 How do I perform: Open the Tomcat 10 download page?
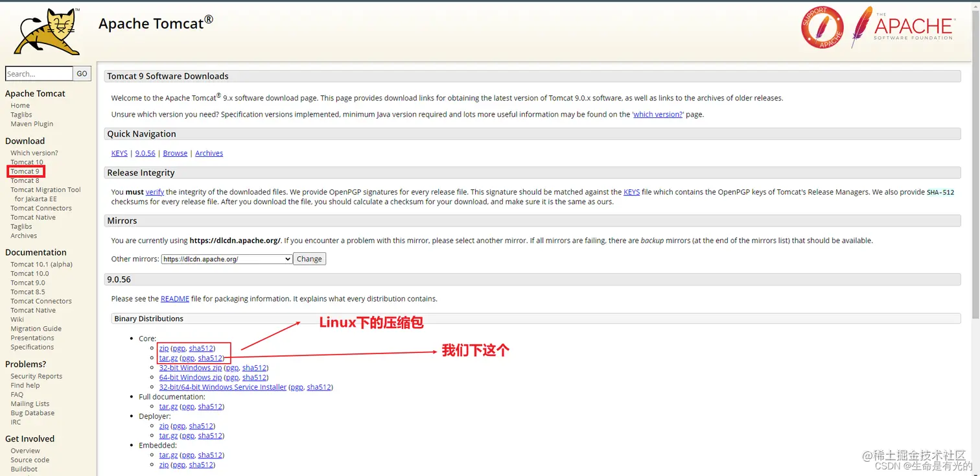click(x=27, y=161)
